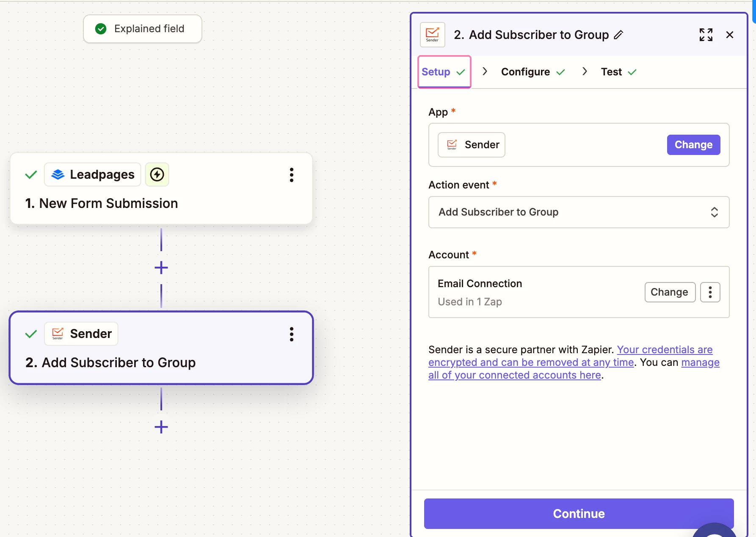Viewport: 756px width, 537px height.
Task: Add a step between Leadpages and Sender
Action: tap(161, 268)
